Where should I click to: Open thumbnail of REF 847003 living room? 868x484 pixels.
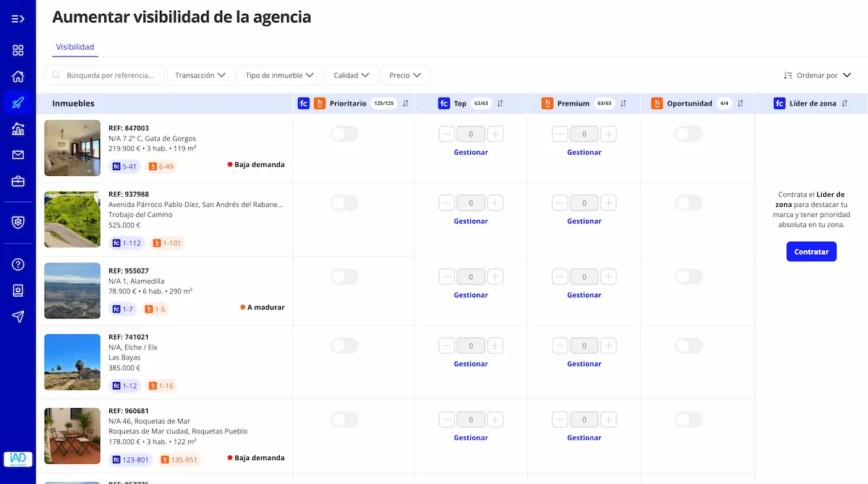click(72, 148)
